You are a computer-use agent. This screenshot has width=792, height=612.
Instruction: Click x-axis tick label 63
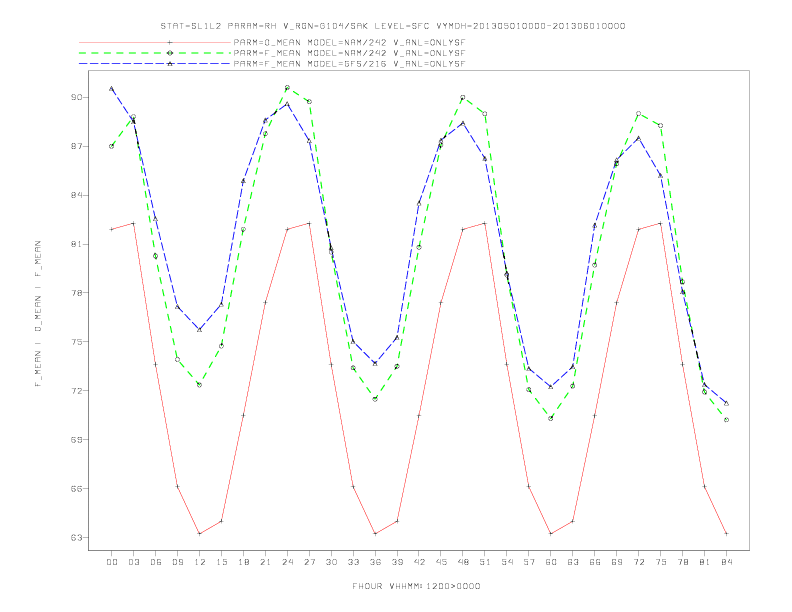pos(573,562)
